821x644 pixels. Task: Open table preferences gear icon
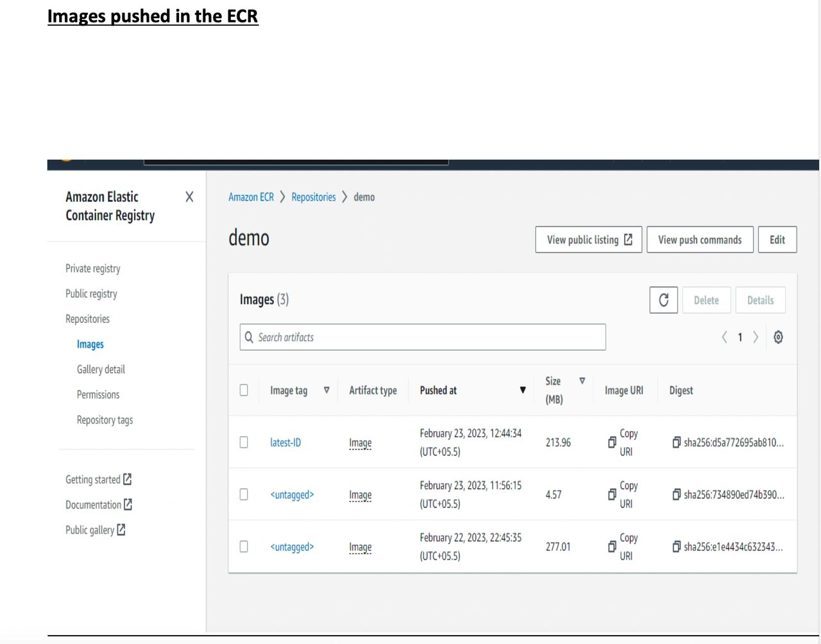pos(778,337)
